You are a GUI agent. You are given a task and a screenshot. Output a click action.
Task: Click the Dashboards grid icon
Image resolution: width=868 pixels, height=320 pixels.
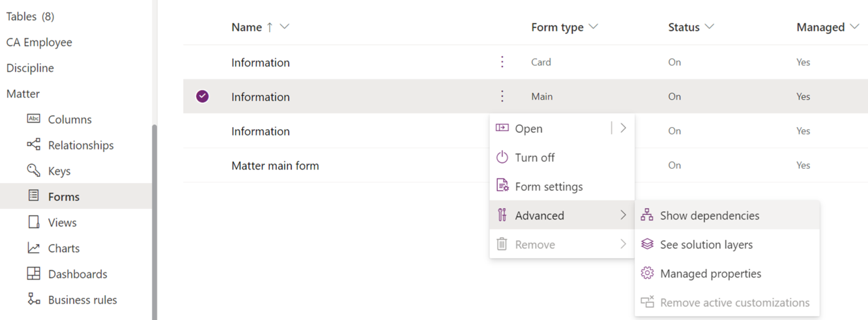click(34, 274)
